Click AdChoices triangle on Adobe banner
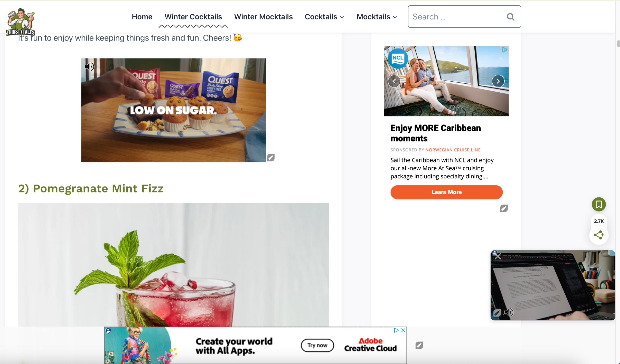 tap(396, 330)
